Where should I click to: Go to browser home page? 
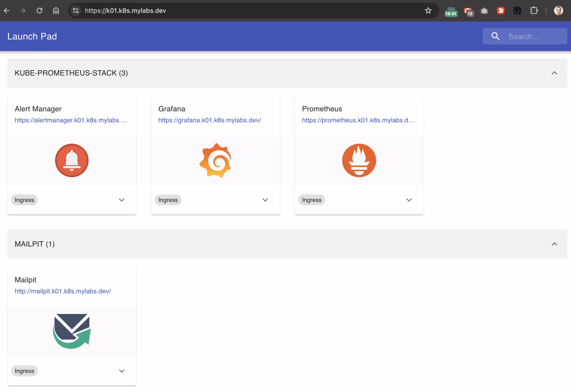tap(56, 11)
